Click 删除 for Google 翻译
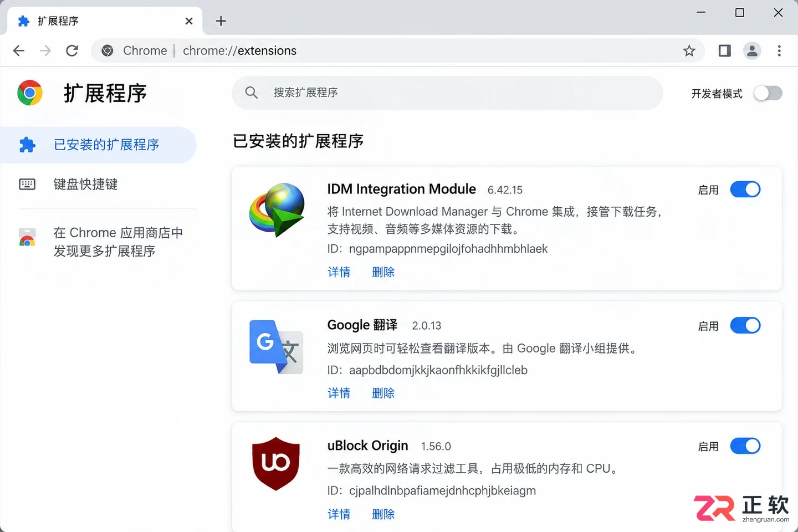Image resolution: width=798 pixels, height=532 pixels. pos(383,393)
